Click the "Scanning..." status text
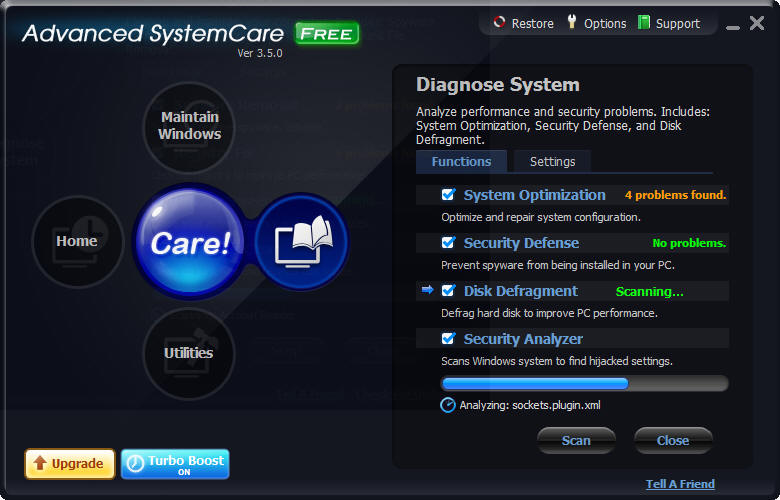The width and height of the screenshot is (780, 500). (x=650, y=292)
